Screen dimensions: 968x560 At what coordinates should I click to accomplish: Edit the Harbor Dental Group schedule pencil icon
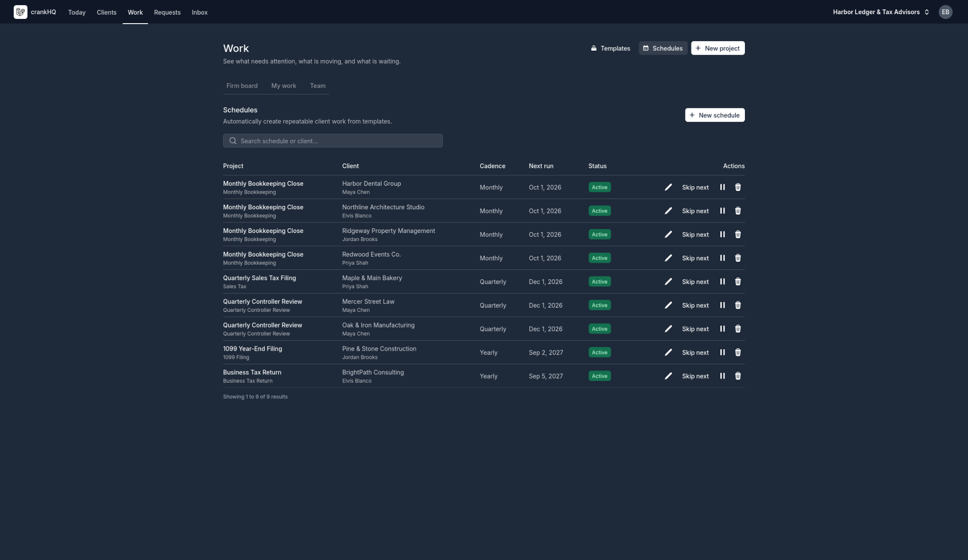point(668,187)
